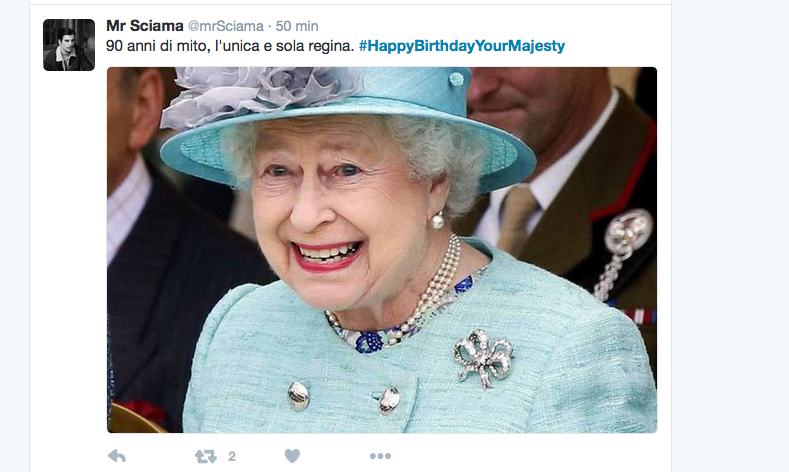Click the white space below the avatar
This screenshot has height=472, width=789.
point(69,250)
